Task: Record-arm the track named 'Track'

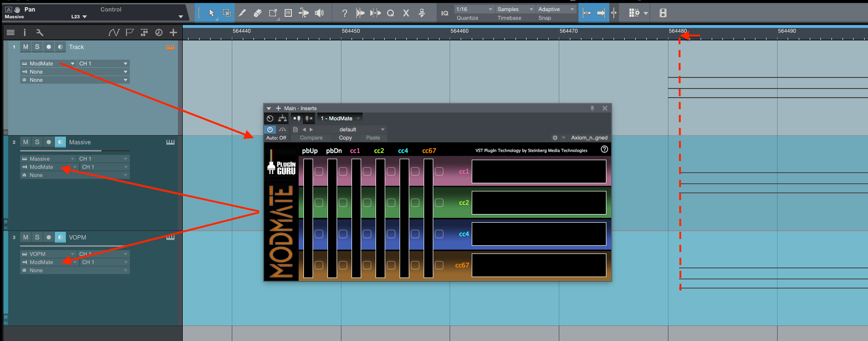Action: [x=49, y=47]
